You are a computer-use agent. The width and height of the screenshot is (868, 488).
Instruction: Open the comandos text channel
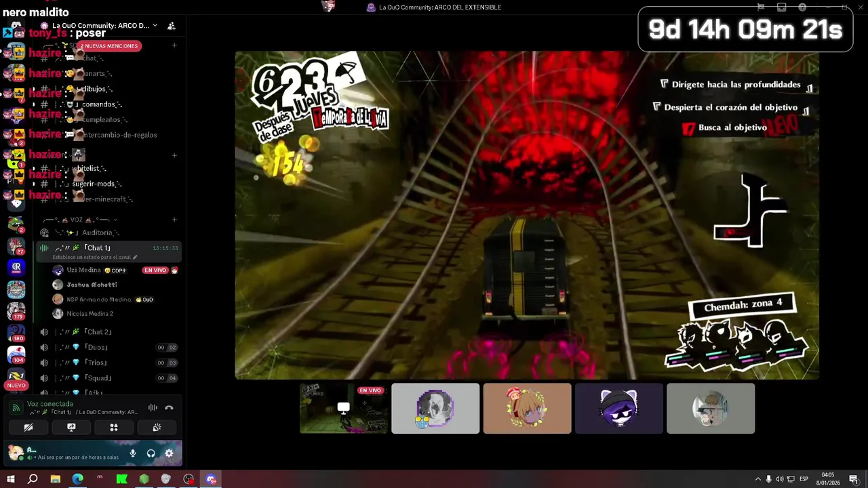108,104
